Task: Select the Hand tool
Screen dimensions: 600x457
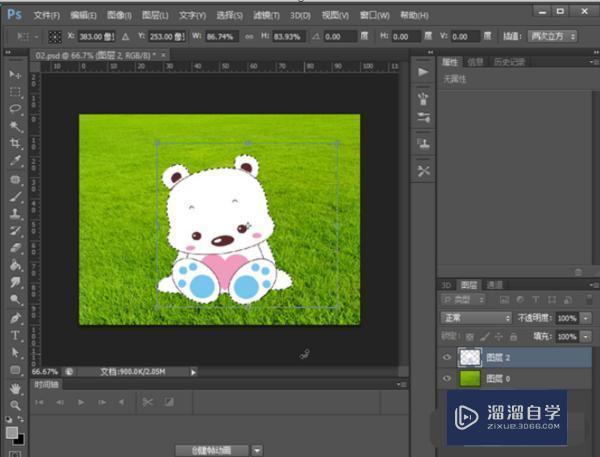Action: point(15,387)
